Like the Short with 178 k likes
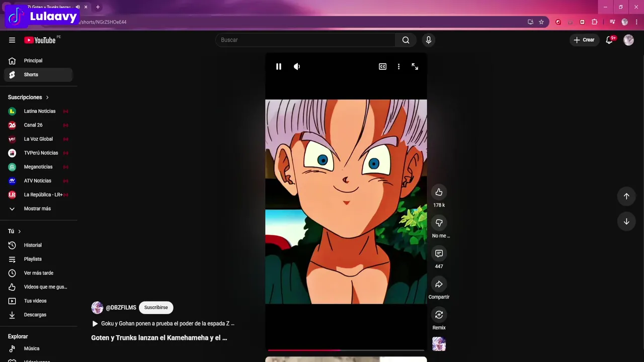The width and height of the screenshot is (644, 362). (x=439, y=192)
